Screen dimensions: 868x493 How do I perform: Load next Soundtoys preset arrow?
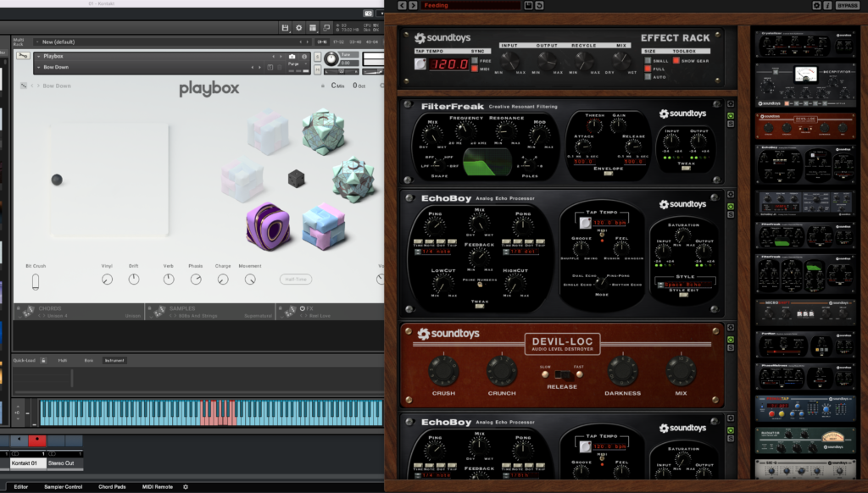click(413, 6)
